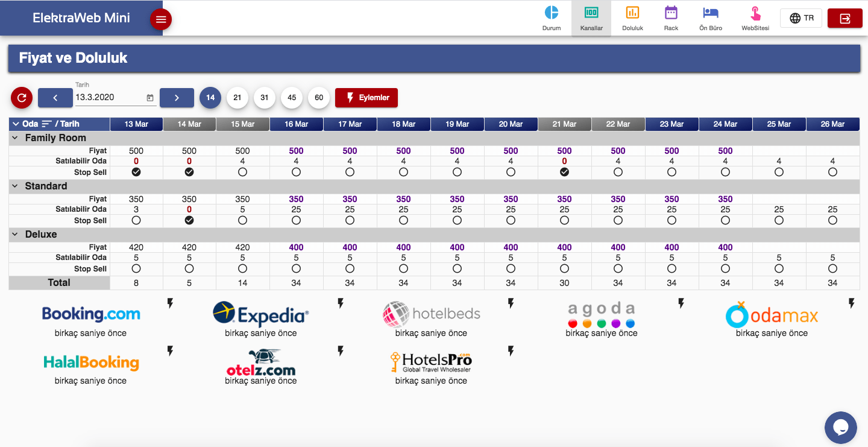Collapse the Standard room group
Screen dimensions: 868x447
(x=14, y=186)
